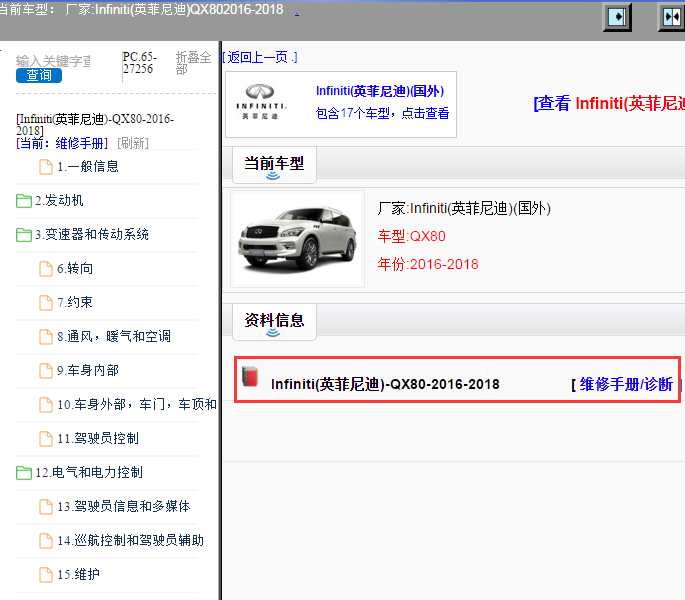Click the PC.65-27256 text
This screenshot has height=600, width=685.
[140, 63]
